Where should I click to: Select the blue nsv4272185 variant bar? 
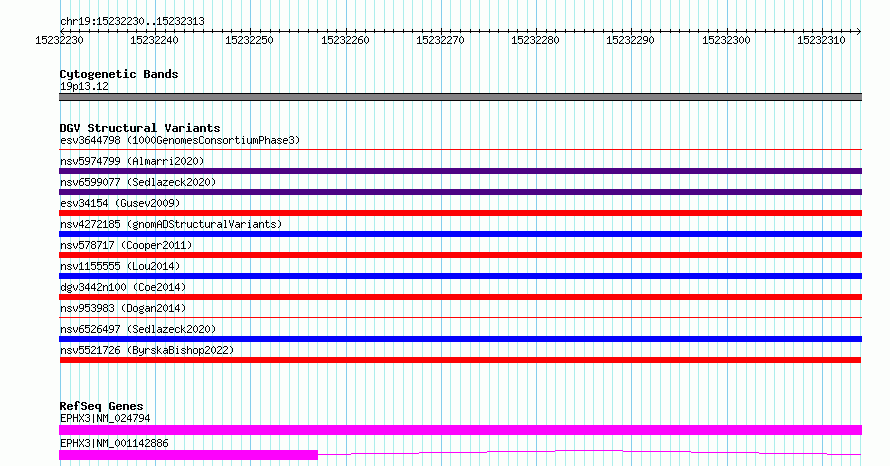coord(460,234)
